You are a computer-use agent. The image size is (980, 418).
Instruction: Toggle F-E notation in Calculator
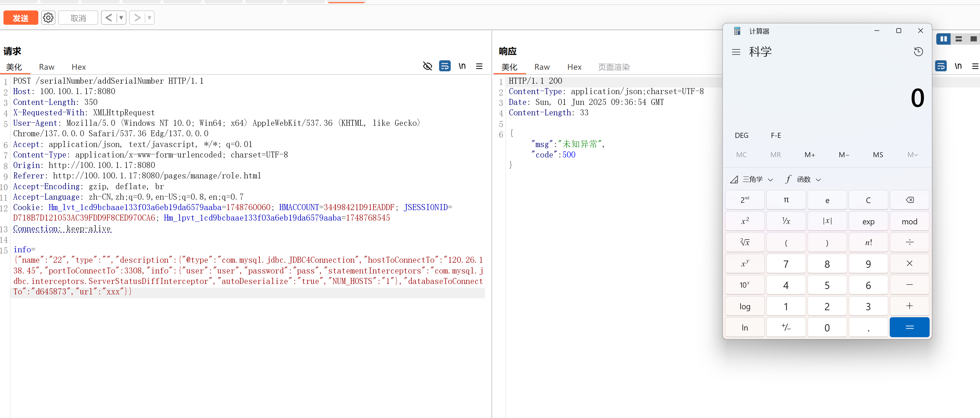point(776,136)
